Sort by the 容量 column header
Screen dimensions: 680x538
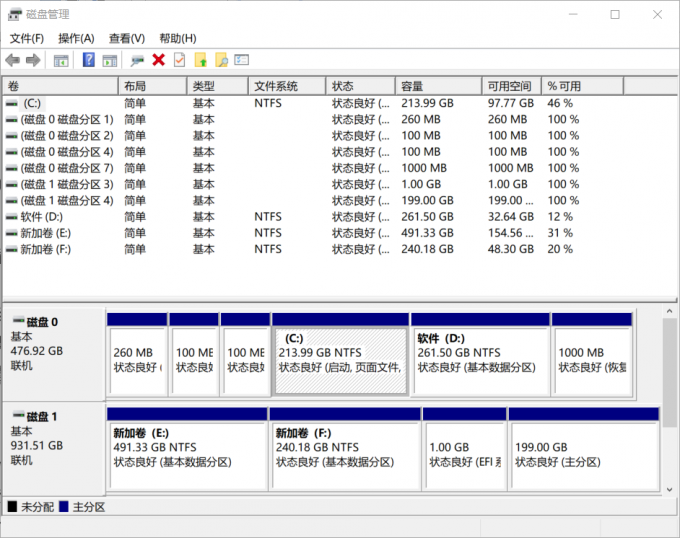tap(439, 86)
